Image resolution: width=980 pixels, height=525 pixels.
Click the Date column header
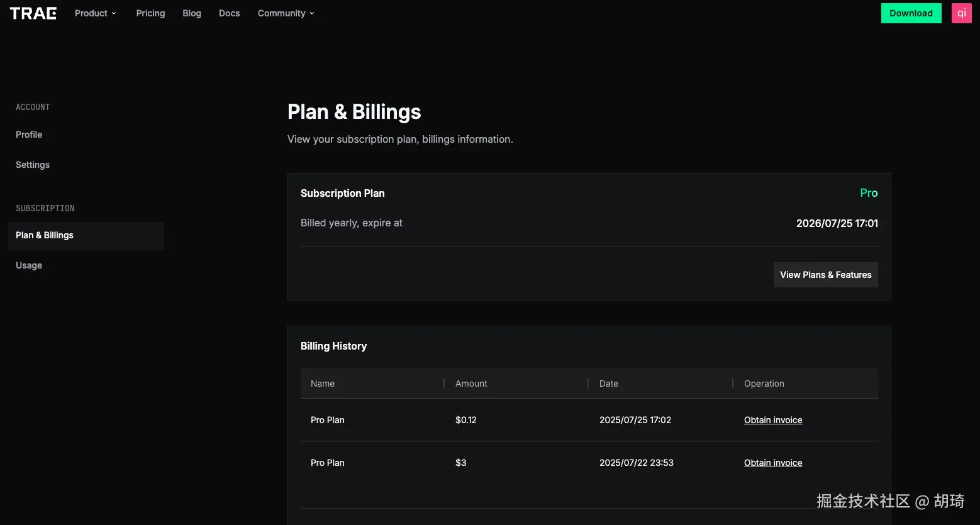[608, 384]
